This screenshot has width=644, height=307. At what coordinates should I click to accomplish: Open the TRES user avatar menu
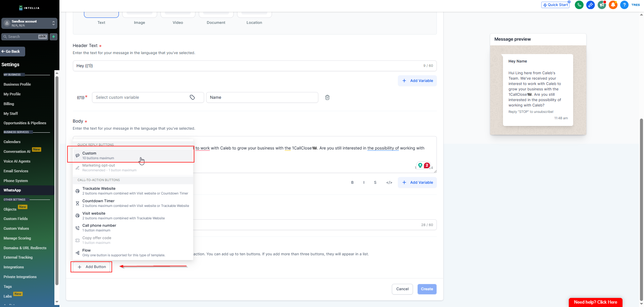point(636,5)
